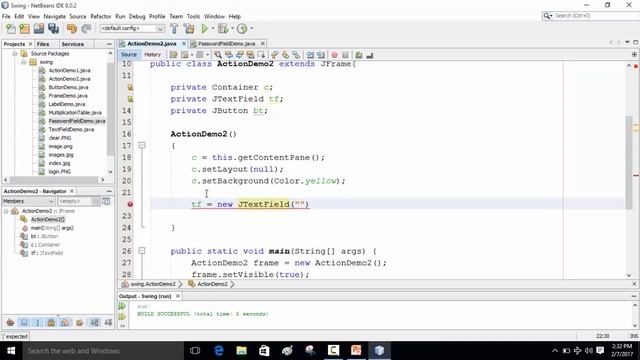The image size is (640, 360).
Task: Toggle Sort by Name in Navigator
Action: [94, 323]
